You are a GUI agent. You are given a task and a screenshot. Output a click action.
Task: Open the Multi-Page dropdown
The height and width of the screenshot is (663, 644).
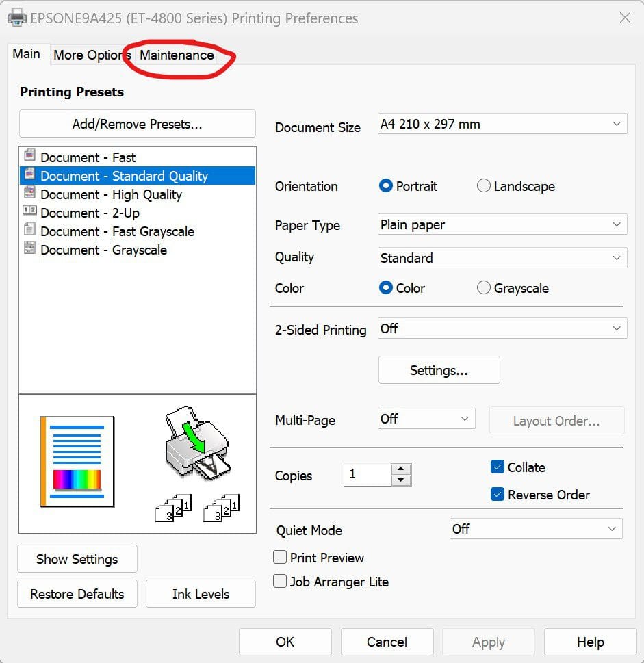click(426, 419)
